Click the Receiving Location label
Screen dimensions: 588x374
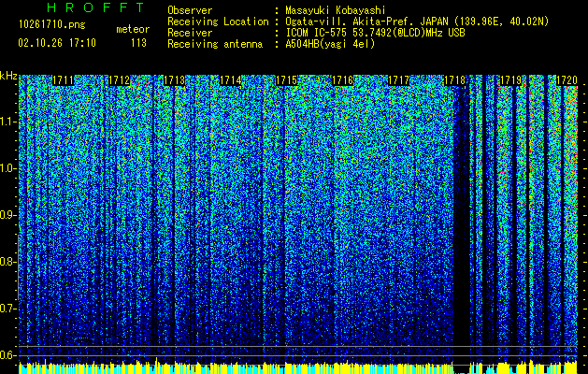pos(218,22)
